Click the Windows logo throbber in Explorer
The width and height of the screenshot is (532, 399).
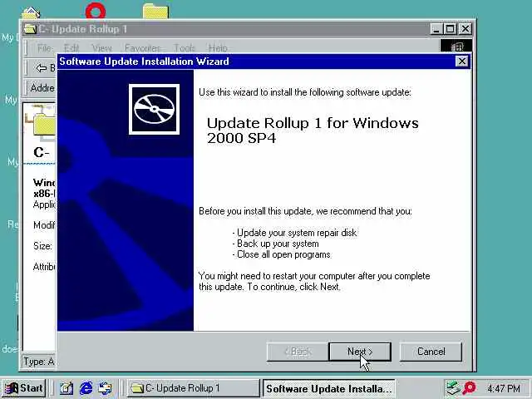click(x=456, y=47)
